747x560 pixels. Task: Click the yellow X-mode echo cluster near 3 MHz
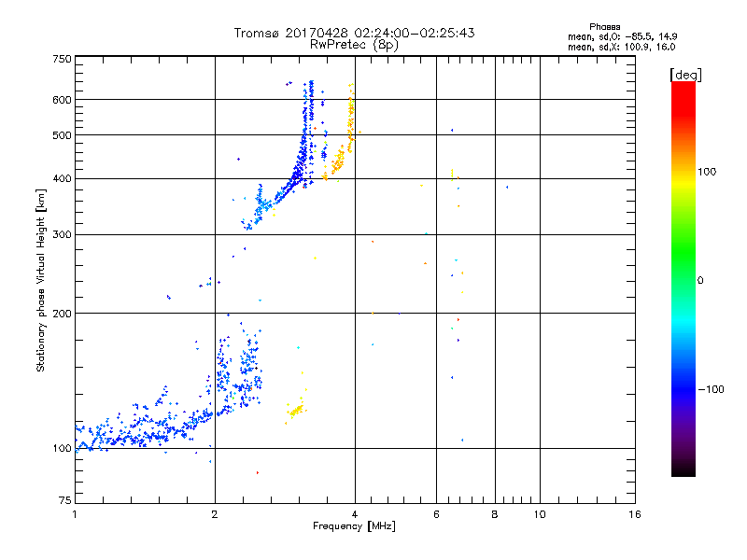296,410
